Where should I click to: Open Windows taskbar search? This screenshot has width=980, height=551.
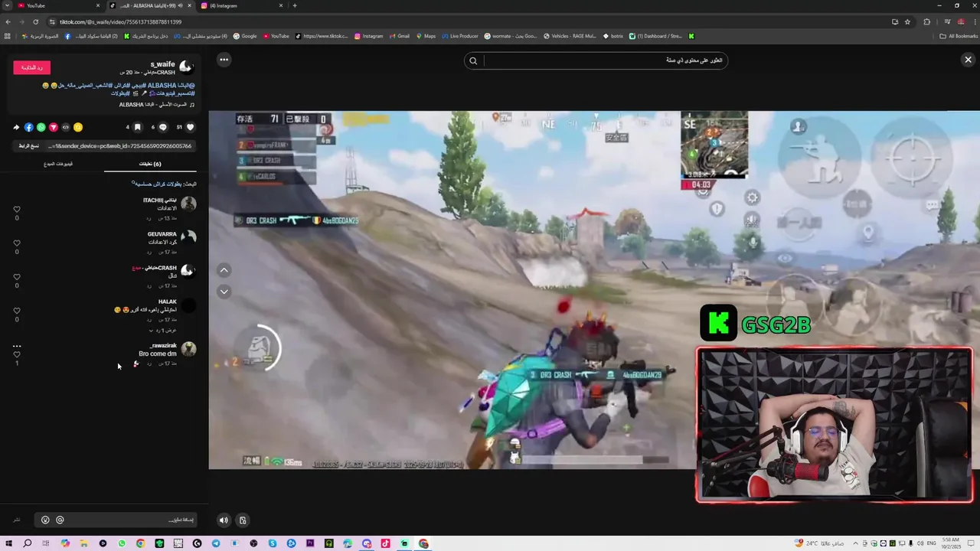tap(28, 543)
